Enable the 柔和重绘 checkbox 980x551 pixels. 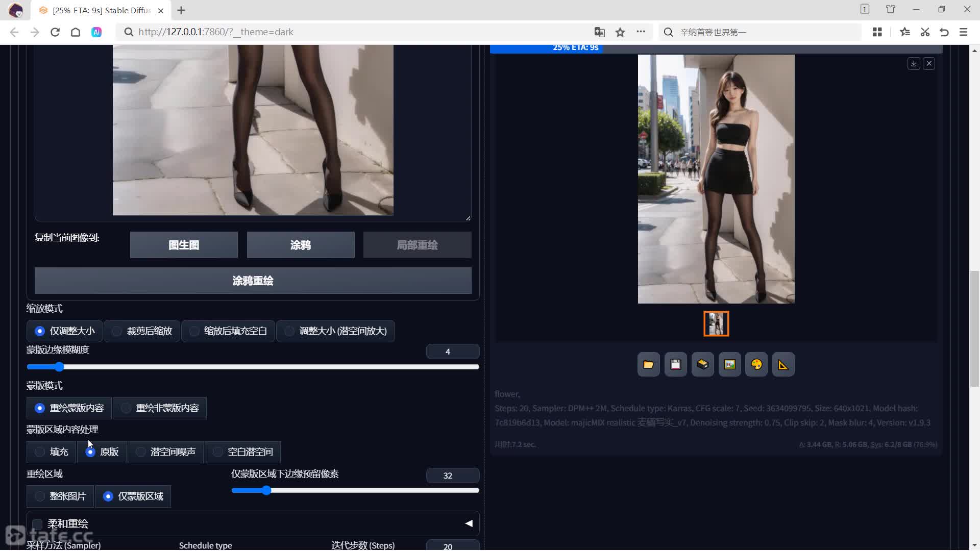point(37,524)
